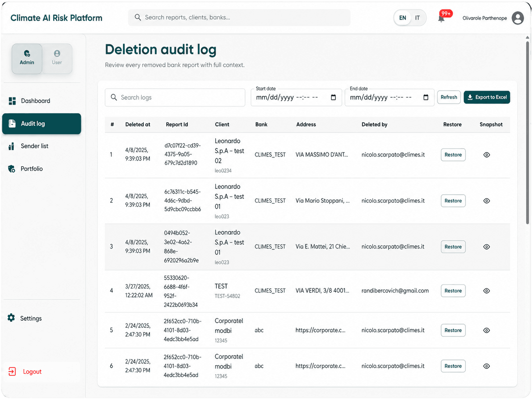This screenshot has height=399, width=532.
Task: View the snapshot eye icon for row 1
Action: tap(486, 155)
